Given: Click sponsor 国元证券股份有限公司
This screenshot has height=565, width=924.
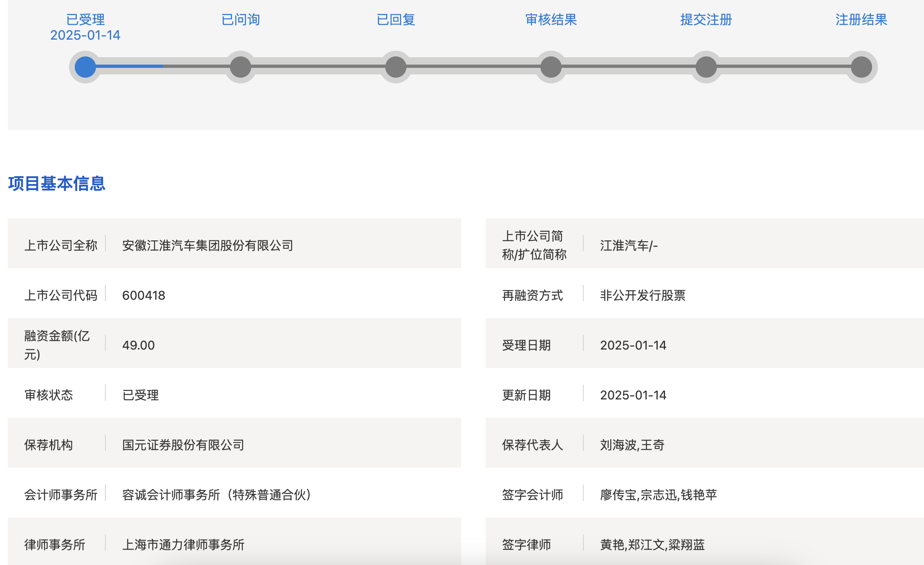Looking at the screenshot, I should coord(183,445).
